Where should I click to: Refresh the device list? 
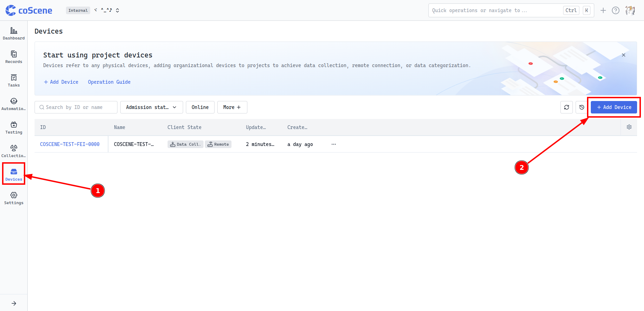coord(567,107)
